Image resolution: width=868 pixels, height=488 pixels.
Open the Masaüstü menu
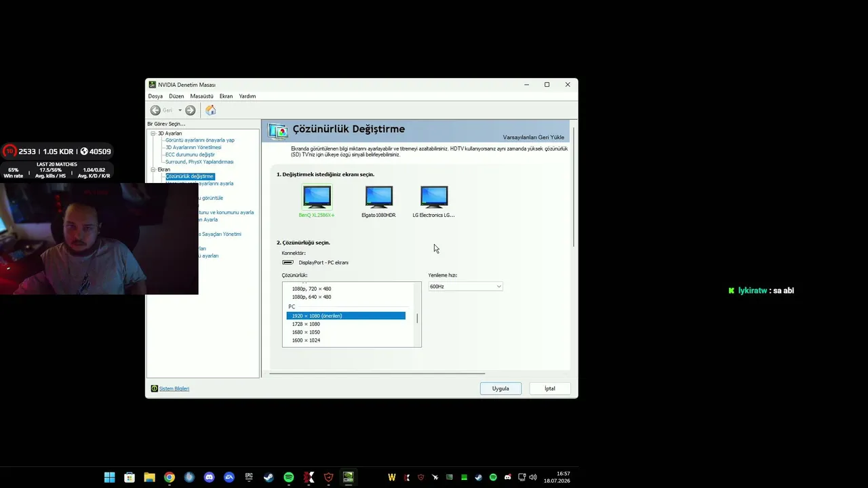tap(201, 96)
